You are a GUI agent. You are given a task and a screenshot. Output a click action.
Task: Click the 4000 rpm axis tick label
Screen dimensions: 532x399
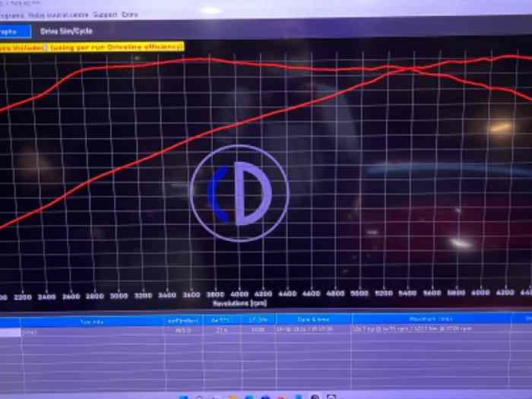(239, 294)
